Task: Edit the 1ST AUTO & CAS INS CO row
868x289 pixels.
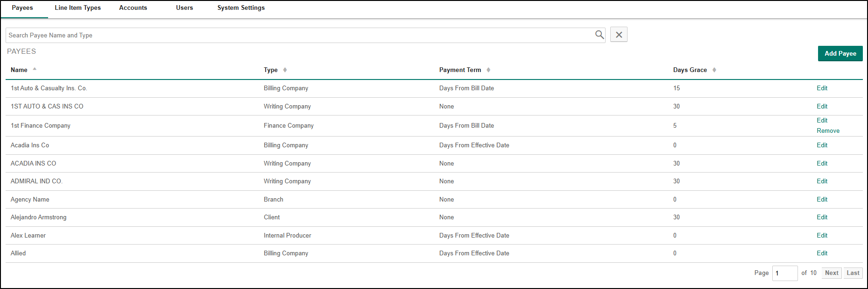Action: 822,106
